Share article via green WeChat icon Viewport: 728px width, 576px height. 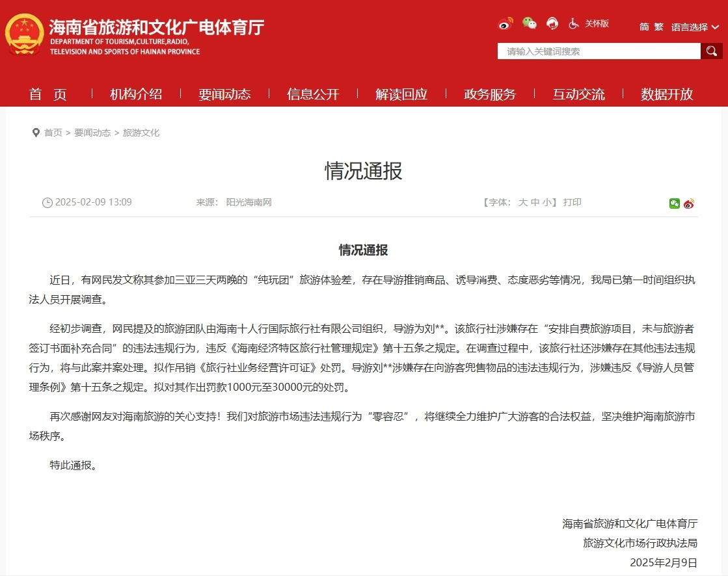(x=675, y=203)
